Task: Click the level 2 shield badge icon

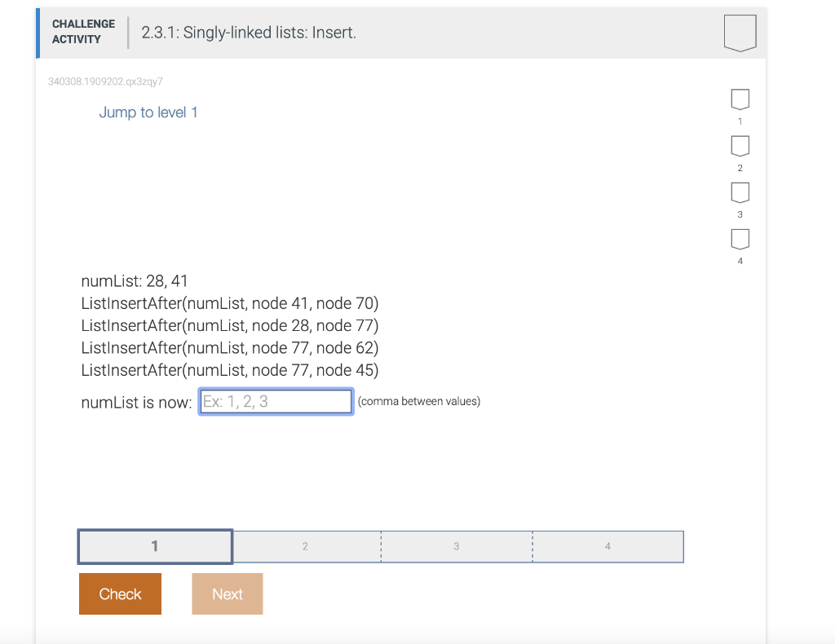Action: (740, 145)
